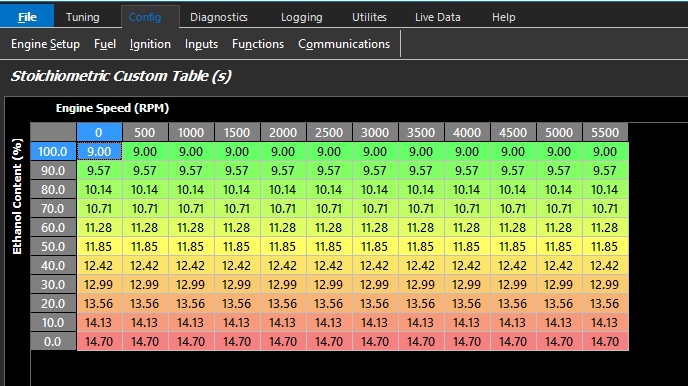Open the Functions submenu

point(258,44)
